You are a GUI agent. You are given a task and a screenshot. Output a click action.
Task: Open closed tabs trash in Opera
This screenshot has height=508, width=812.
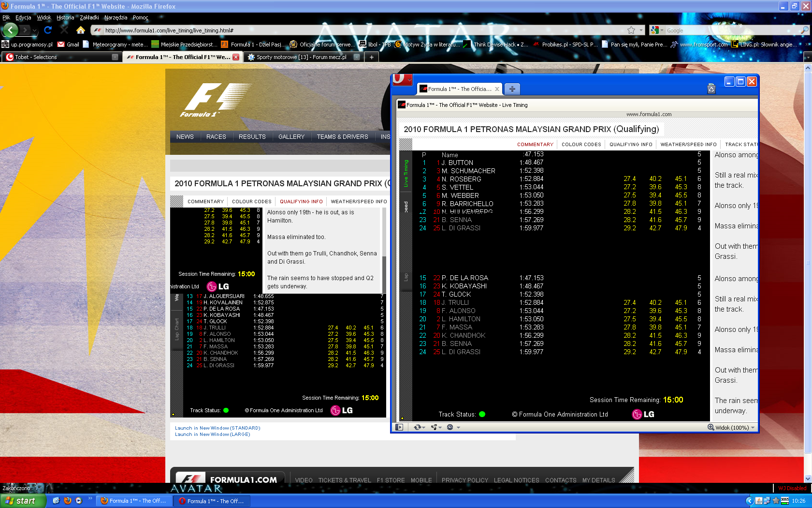pyautogui.click(x=711, y=89)
